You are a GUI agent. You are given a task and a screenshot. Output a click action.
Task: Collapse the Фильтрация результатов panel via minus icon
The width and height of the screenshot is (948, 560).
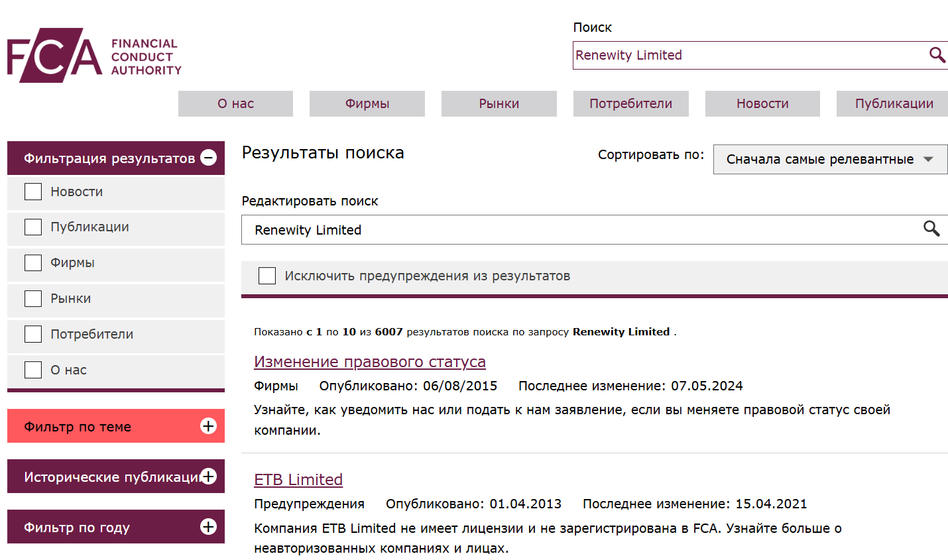point(208,158)
